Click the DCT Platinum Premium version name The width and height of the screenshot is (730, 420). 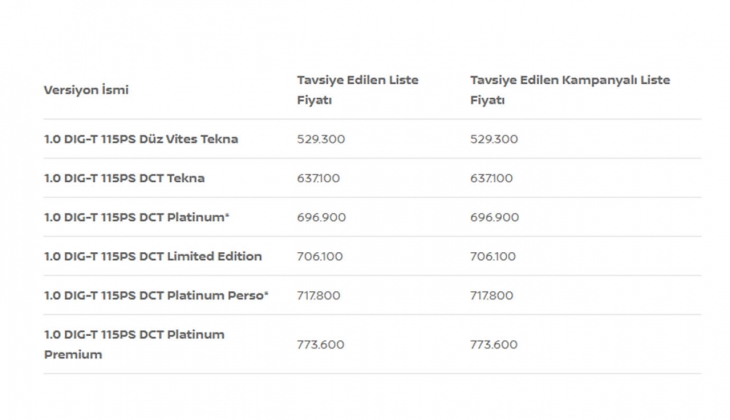tap(134, 344)
